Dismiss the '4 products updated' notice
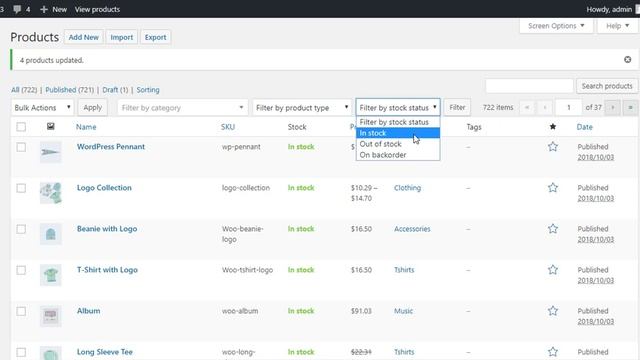Screen dimensions: 640x360 (627, 60)
